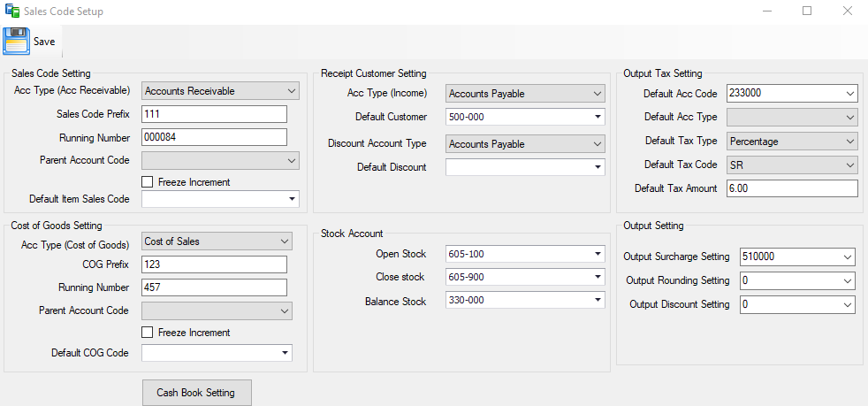Click the Cash Book Setting button
Image resolution: width=868 pixels, height=406 pixels.
[x=196, y=393]
